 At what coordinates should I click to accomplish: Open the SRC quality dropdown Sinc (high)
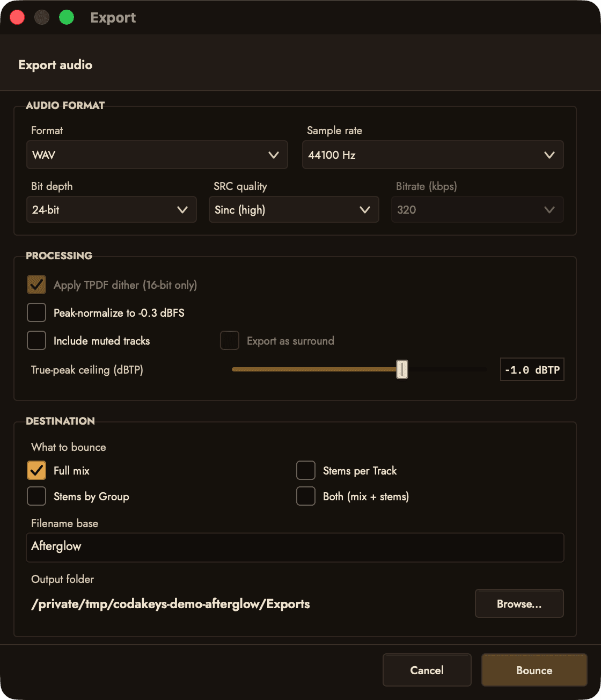294,209
